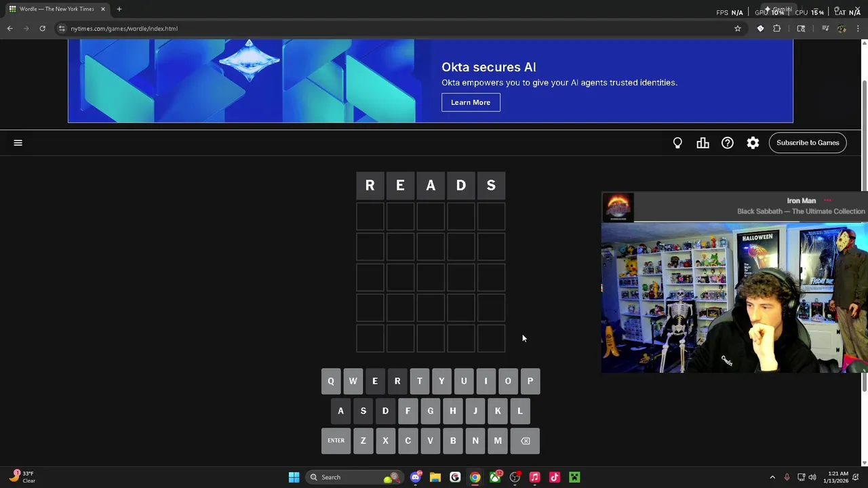The image size is (868, 488).
Task: Open the clock showing 1:21 AM
Action: tap(838, 477)
